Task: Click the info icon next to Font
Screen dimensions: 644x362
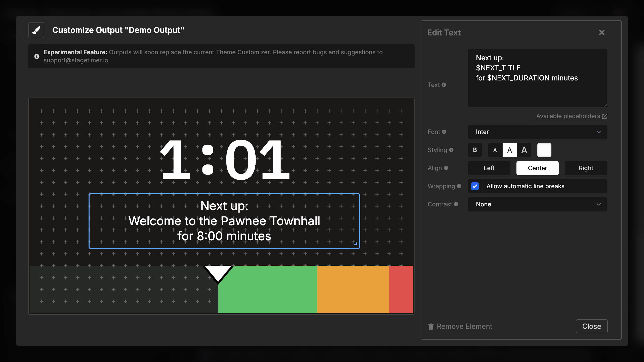Action: point(444,132)
